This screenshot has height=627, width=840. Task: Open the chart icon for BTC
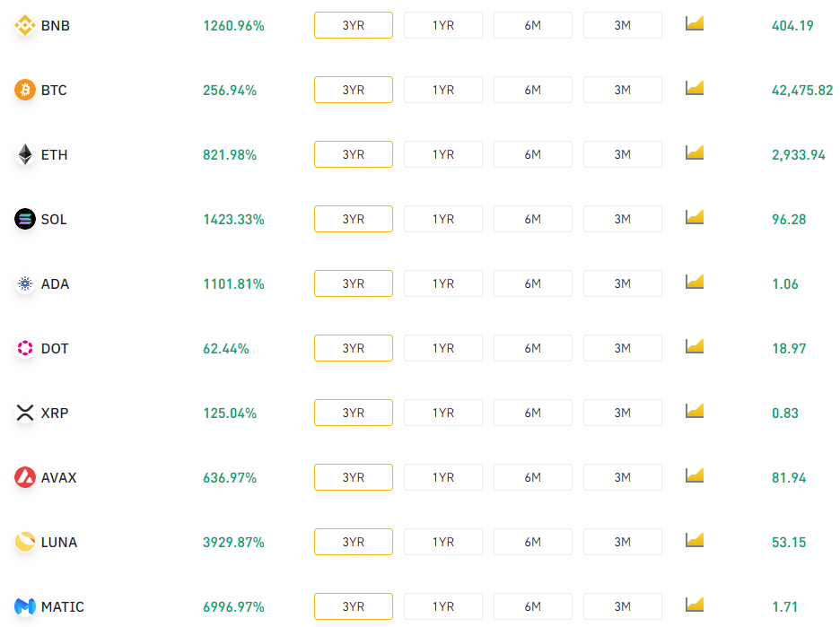click(x=695, y=88)
